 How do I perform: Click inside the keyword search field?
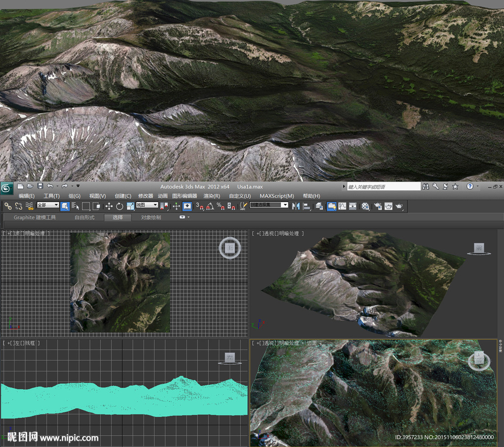pyautogui.click(x=384, y=186)
